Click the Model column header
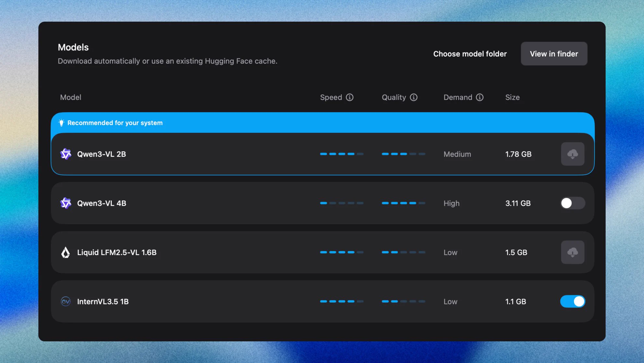This screenshot has height=363, width=644. click(70, 97)
